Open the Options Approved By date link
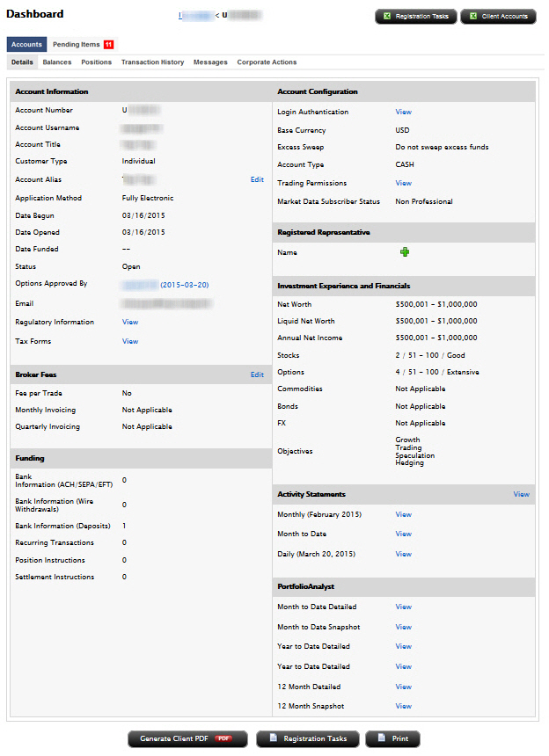The width and height of the screenshot is (549, 756). [184, 285]
